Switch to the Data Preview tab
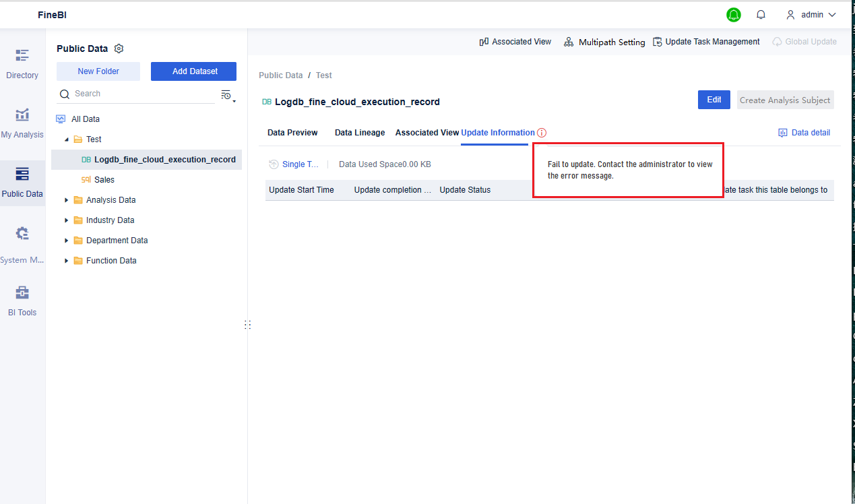The width and height of the screenshot is (855, 504). [292, 132]
